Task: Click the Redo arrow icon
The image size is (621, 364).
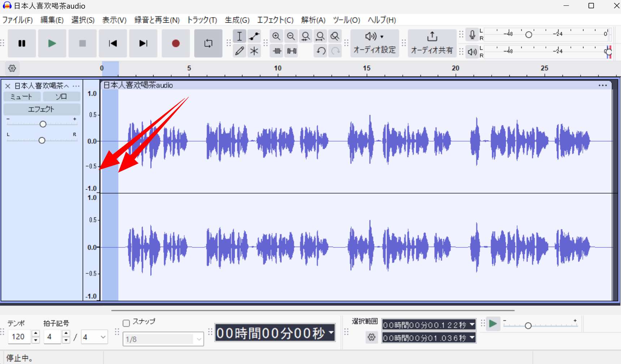Action: (x=336, y=51)
